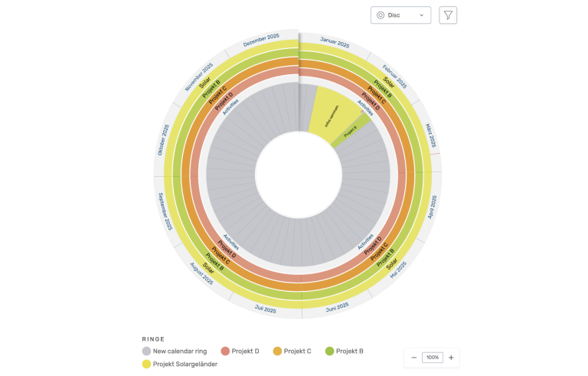This screenshot has height=376, width=588.
Task: Select the Oktober 2025 month label
Action: (x=163, y=140)
